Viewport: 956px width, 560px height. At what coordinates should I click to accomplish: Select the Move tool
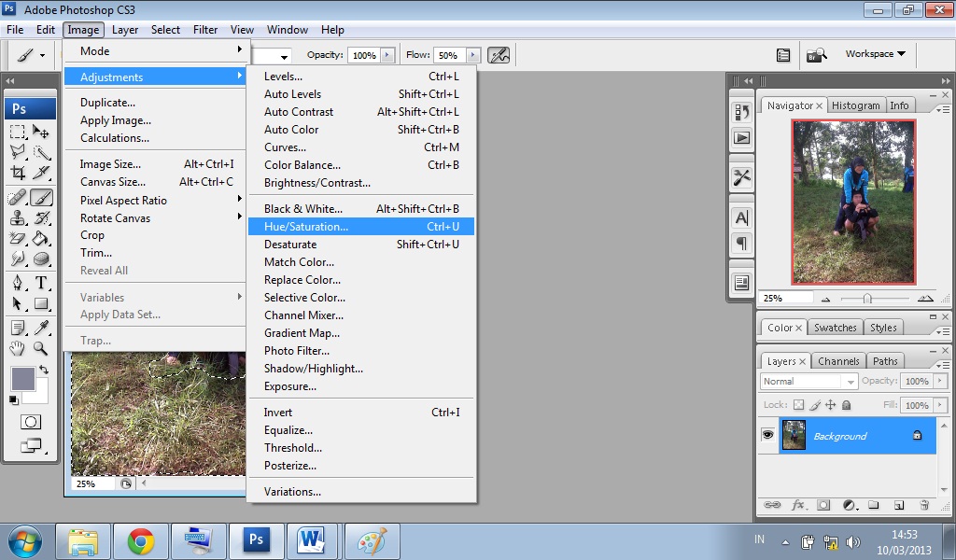(41, 131)
